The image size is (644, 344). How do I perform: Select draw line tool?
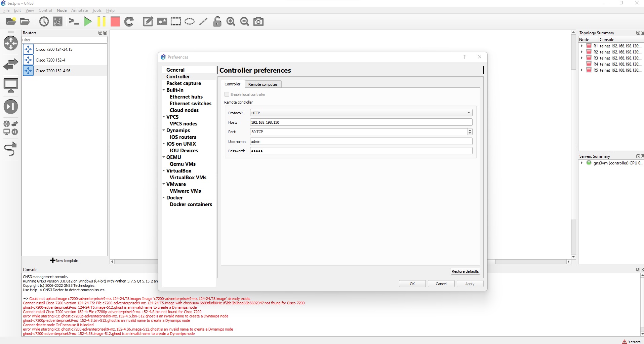pos(203,22)
